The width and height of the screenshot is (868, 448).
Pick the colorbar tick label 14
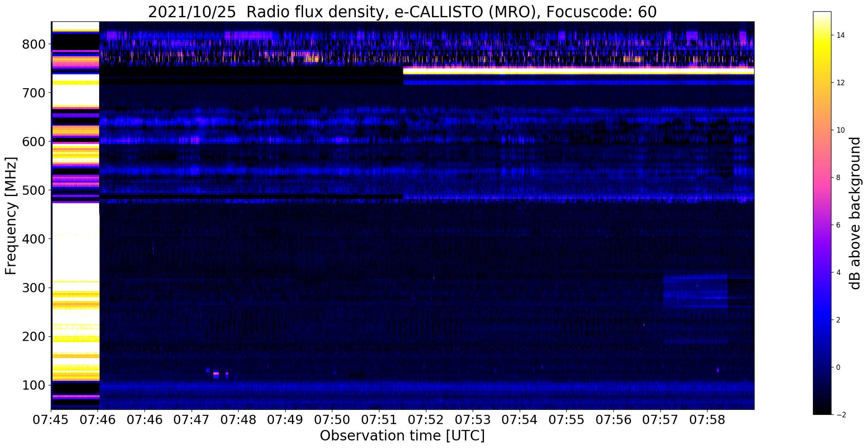[840, 35]
